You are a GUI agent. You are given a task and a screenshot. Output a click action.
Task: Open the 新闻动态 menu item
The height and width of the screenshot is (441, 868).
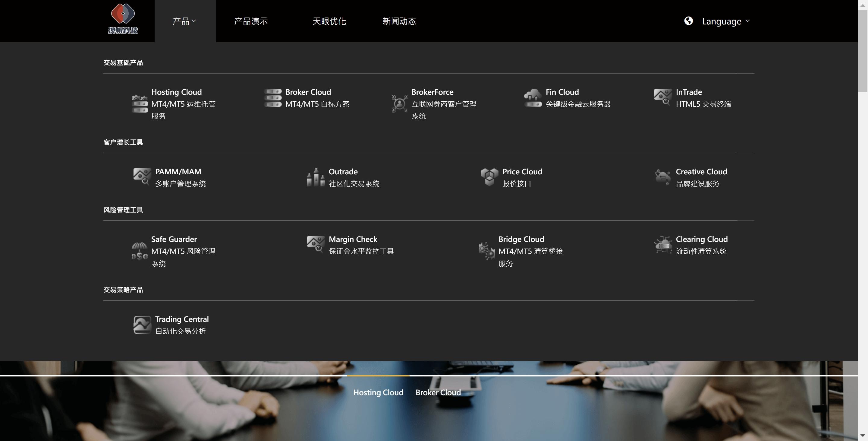point(399,21)
